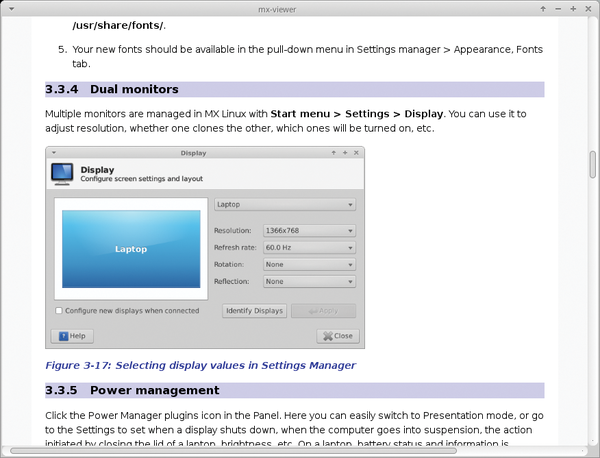
Task: Open the Rotation None dropdown
Action: (309, 264)
